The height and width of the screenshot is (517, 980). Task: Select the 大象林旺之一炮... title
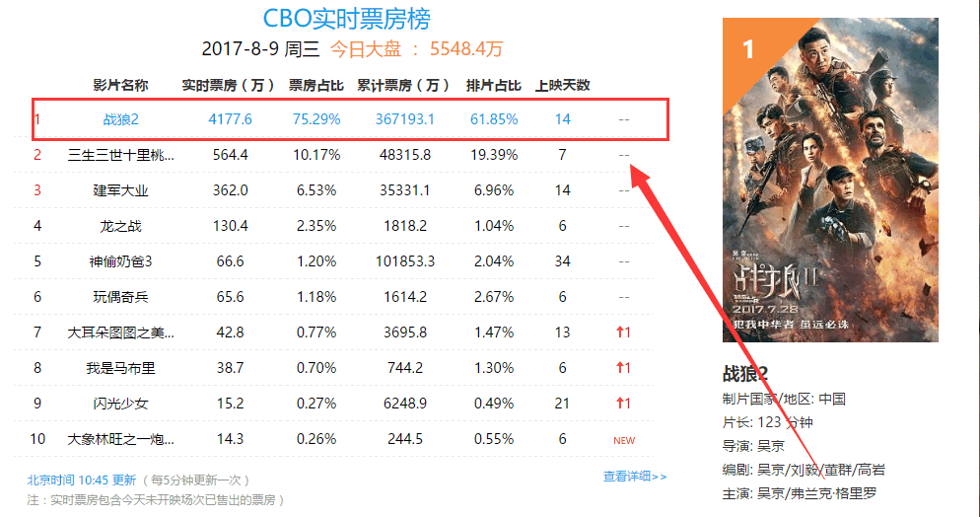(x=120, y=439)
